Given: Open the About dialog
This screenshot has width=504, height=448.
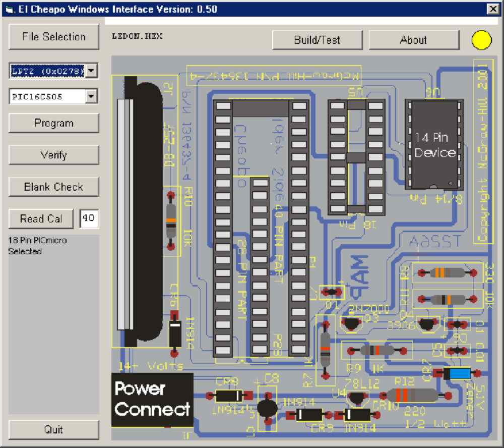Looking at the screenshot, I should (x=413, y=40).
